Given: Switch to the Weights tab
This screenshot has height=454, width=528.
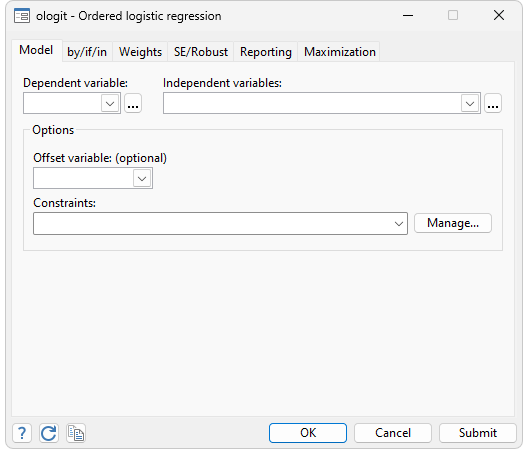Looking at the screenshot, I should pos(140,52).
